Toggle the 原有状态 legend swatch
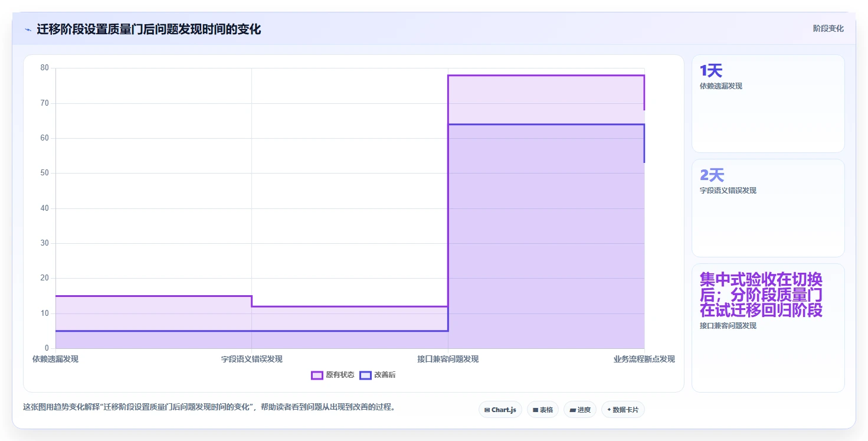Image resolution: width=868 pixels, height=441 pixels. point(317,375)
